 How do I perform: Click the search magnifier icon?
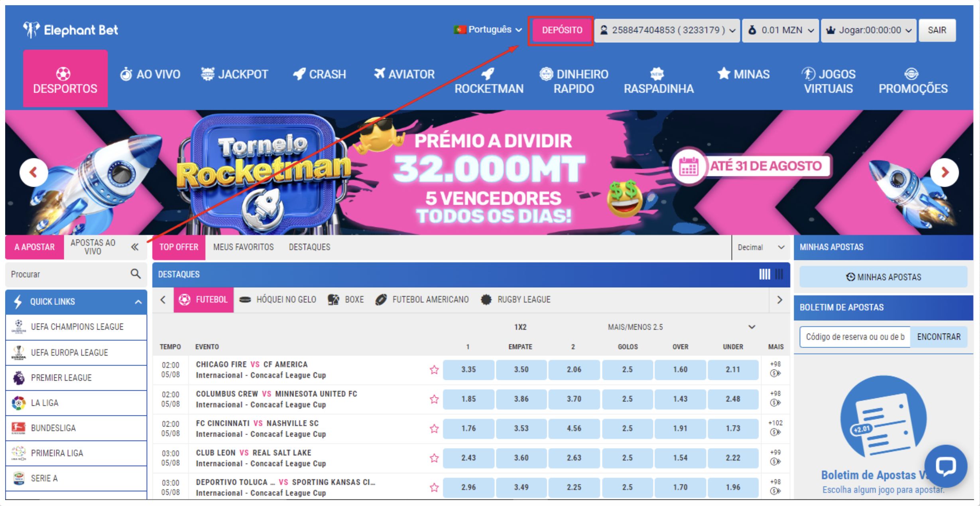(136, 274)
